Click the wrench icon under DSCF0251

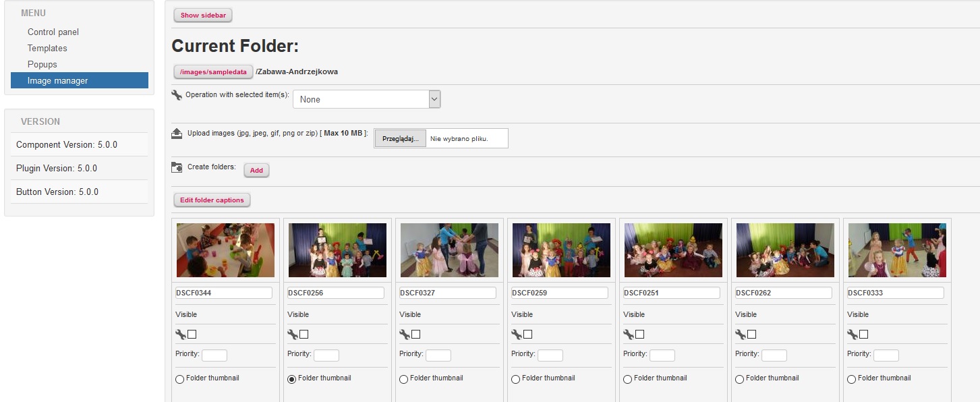(629, 334)
